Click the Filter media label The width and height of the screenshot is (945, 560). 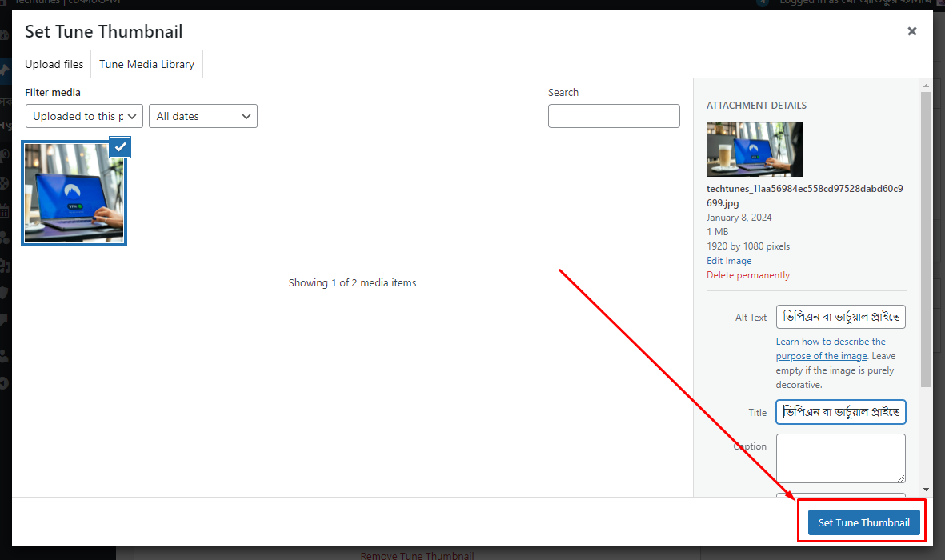[53, 92]
